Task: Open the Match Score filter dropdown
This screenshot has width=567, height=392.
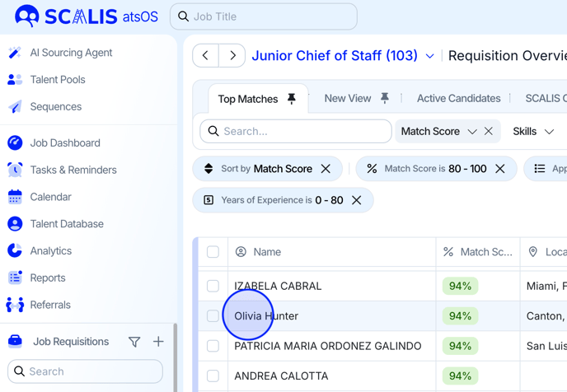Action: coord(471,132)
